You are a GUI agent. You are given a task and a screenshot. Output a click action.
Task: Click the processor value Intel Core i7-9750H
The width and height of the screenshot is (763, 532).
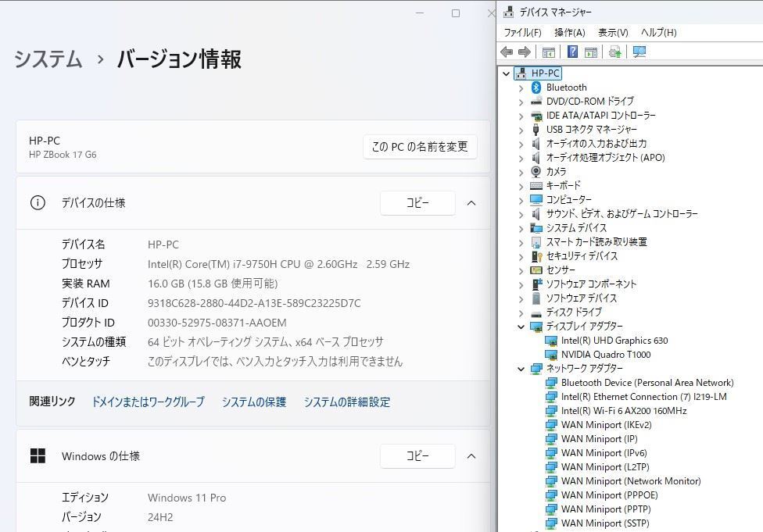click(278, 264)
